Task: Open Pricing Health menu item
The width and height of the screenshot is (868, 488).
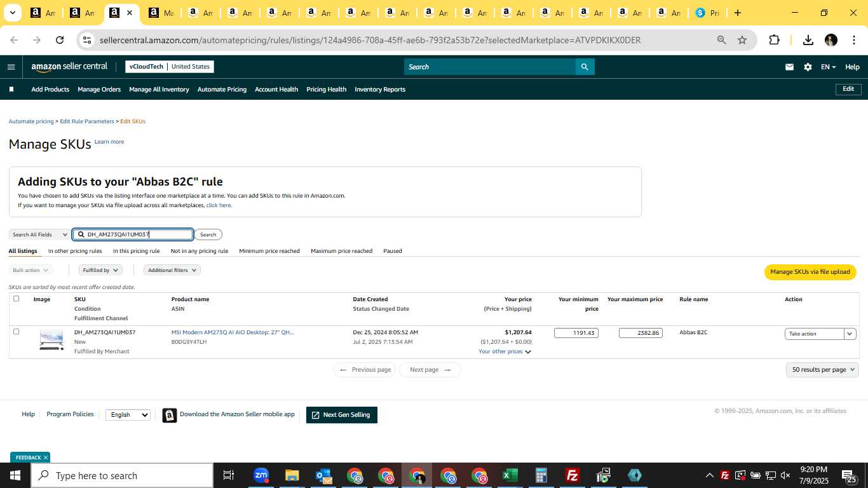Action: (x=326, y=90)
